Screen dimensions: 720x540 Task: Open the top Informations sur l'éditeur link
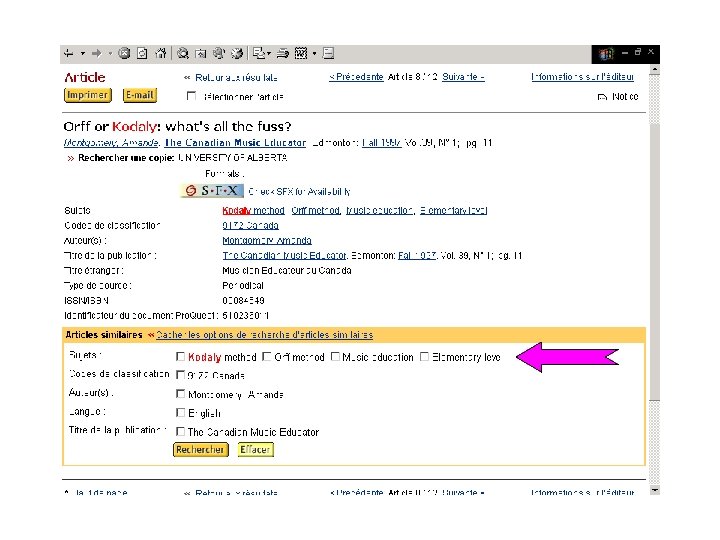(583, 77)
